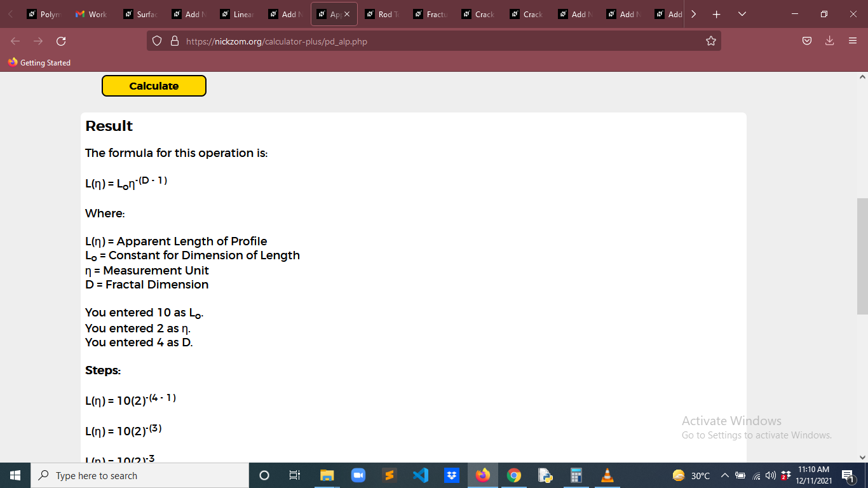Image resolution: width=868 pixels, height=488 pixels.
Task: Close the active App tab
Action: click(x=346, y=14)
